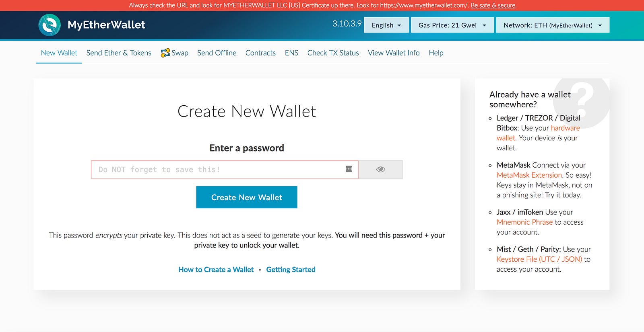644x332 pixels.
Task: Click the Swap arrows icon
Action: point(165,53)
